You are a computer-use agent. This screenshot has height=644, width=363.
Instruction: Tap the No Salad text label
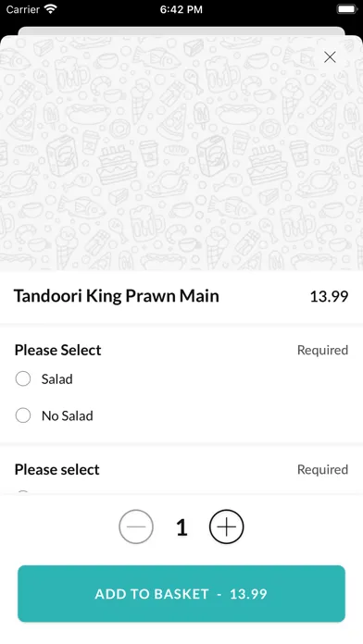[68, 415]
